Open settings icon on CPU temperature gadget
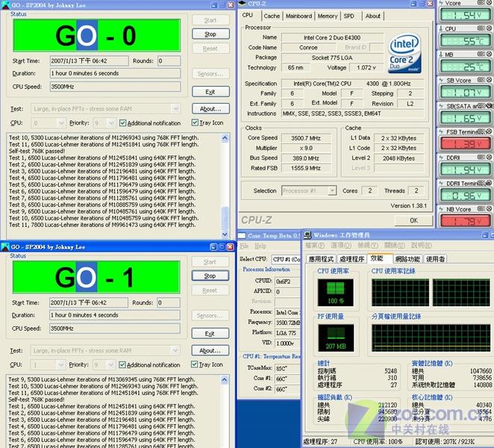 [481, 28]
